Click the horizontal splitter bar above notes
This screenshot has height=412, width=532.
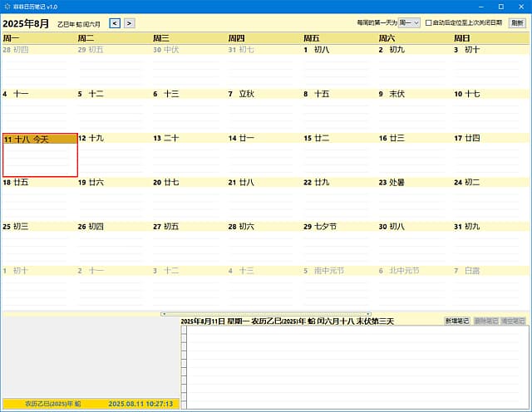266,314
